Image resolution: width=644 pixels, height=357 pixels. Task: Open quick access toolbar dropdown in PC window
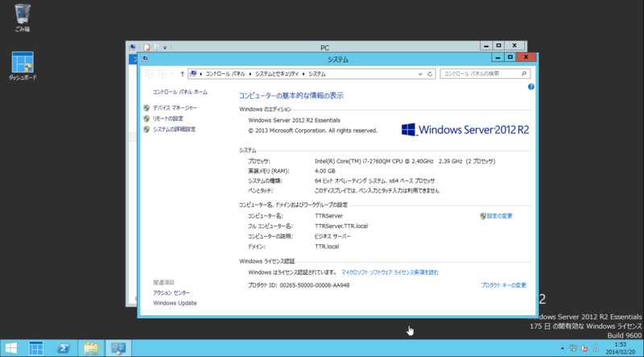point(165,48)
